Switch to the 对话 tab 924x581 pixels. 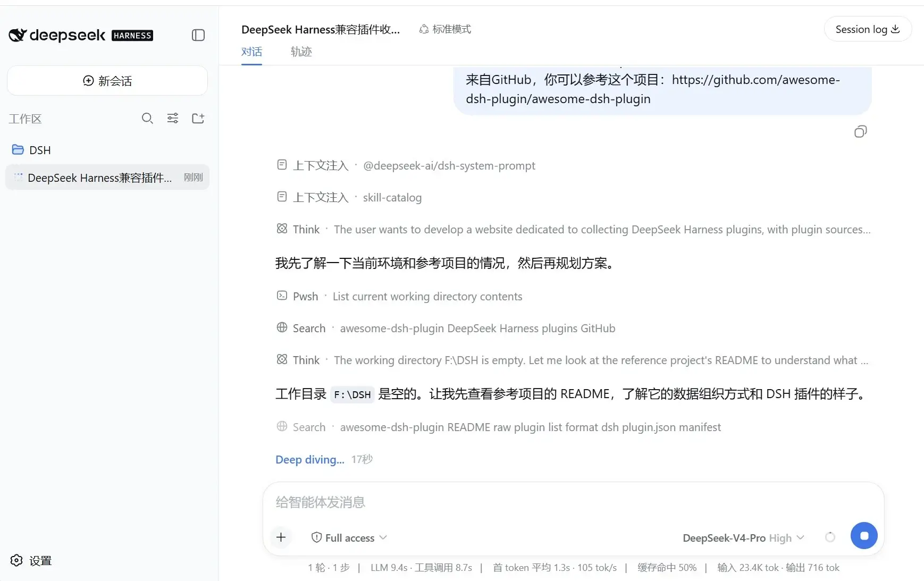coord(251,52)
